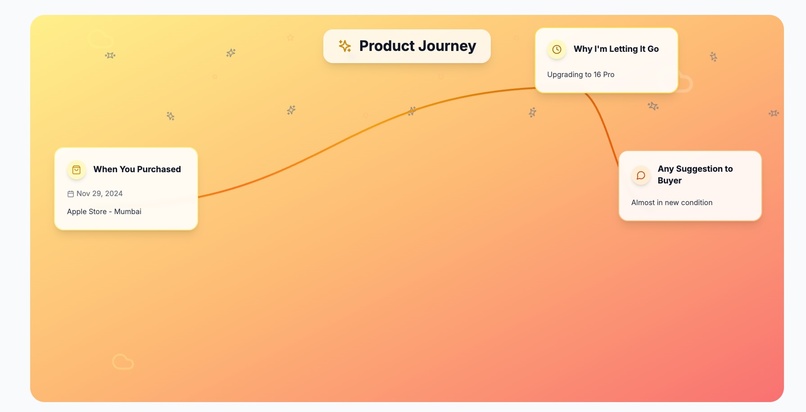Click the shopping bag icon on the purchase card
The width and height of the screenshot is (806, 412).
click(x=76, y=170)
